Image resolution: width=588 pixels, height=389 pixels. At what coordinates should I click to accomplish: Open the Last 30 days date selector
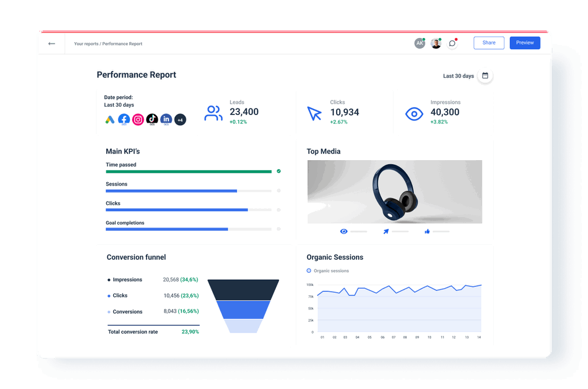pos(458,76)
